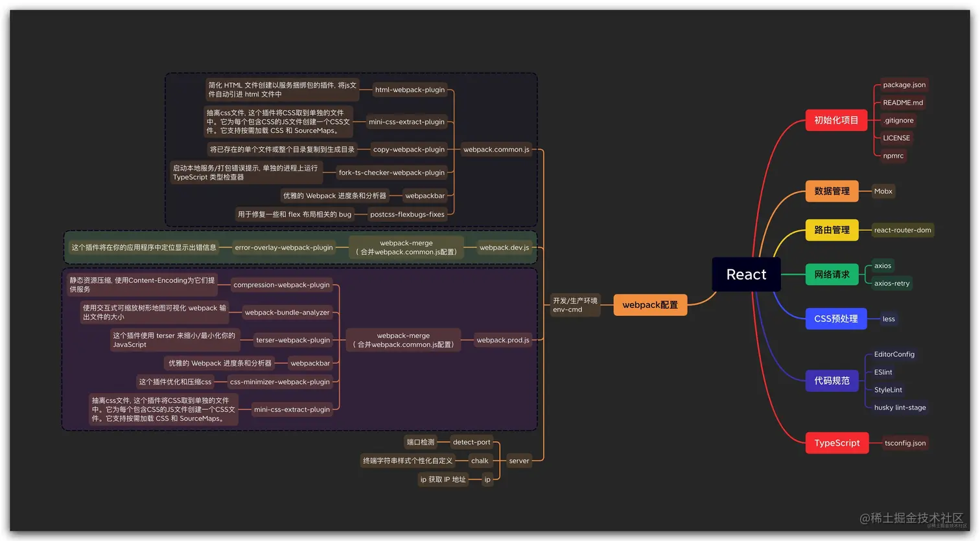Select the compression-webpack-plugin node
The image size is (980, 541).
point(281,285)
